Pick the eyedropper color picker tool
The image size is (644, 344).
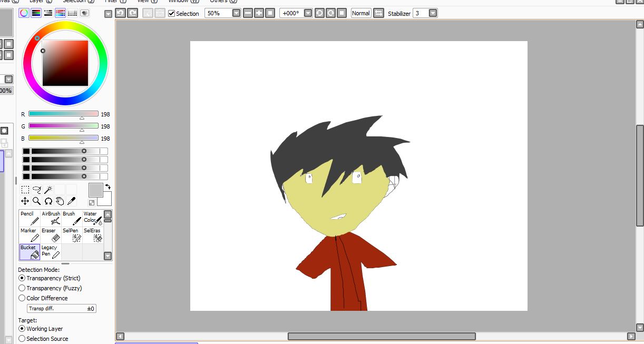coord(72,201)
